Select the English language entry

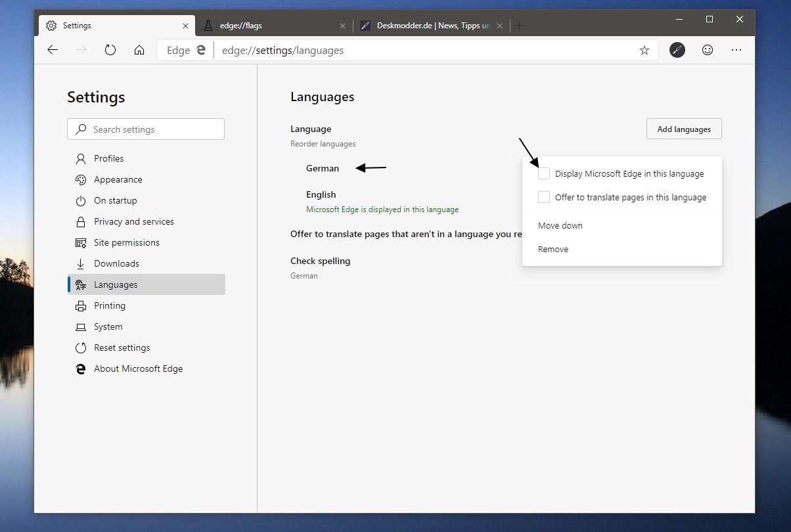[321, 194]
